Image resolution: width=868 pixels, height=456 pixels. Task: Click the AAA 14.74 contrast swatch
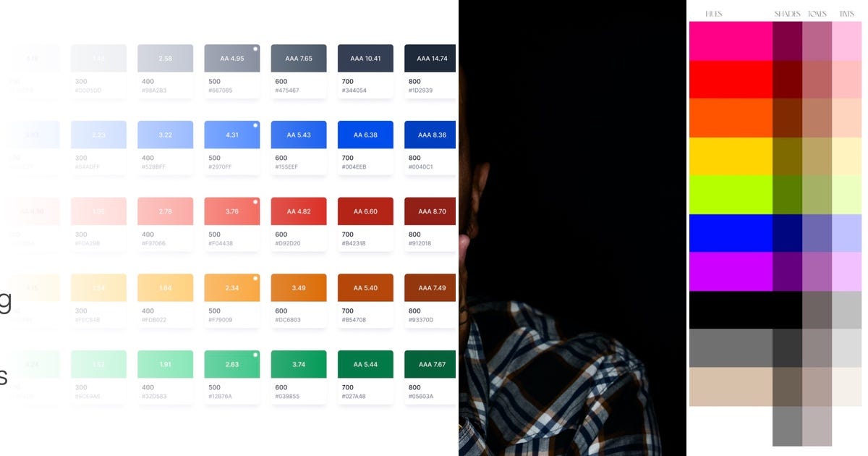(x=431, y=58)
